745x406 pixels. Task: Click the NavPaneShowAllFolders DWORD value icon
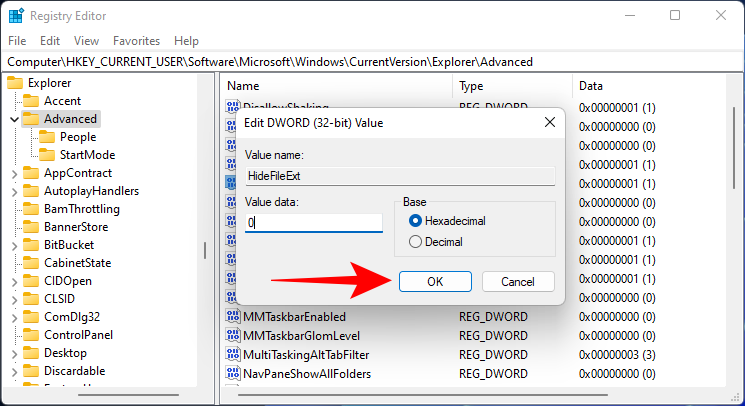(x=233, y=374)
